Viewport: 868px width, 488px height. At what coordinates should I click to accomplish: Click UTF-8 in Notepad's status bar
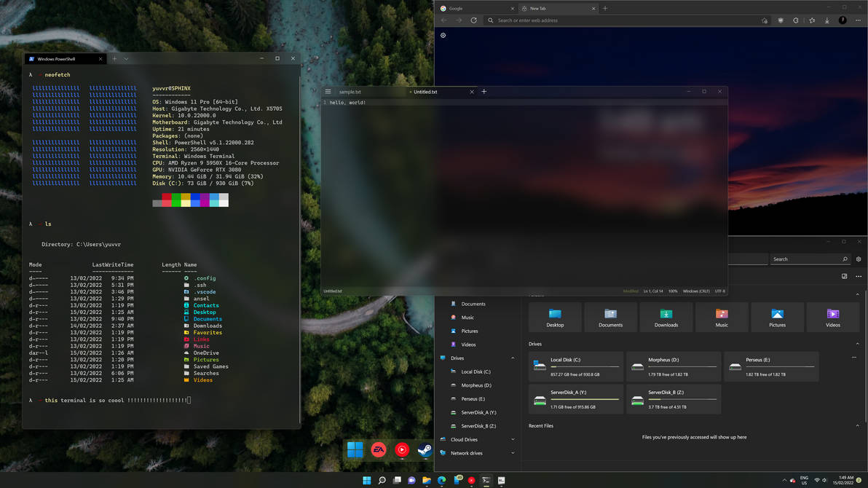pyautogui.click(x=719, y=291)
